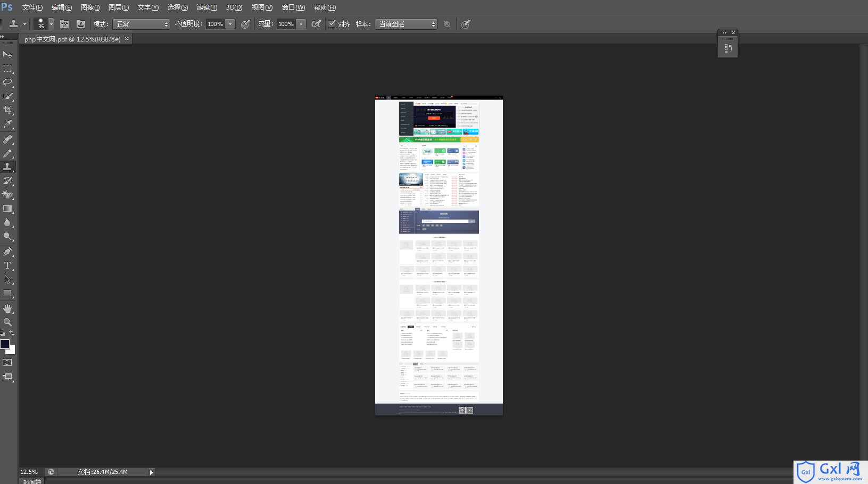Click the flow 100% value field

point(286,24)
